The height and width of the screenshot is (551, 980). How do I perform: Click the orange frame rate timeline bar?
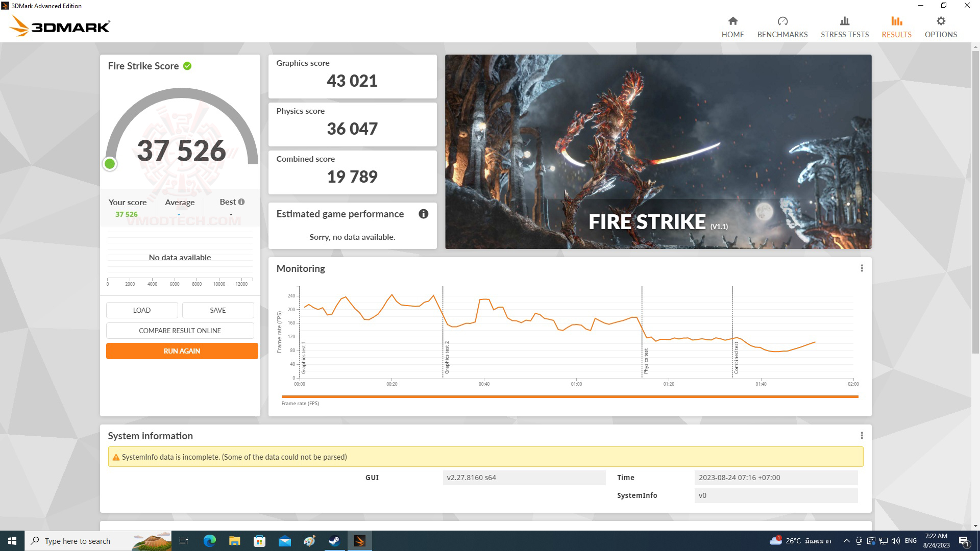(x=561, y=396)
